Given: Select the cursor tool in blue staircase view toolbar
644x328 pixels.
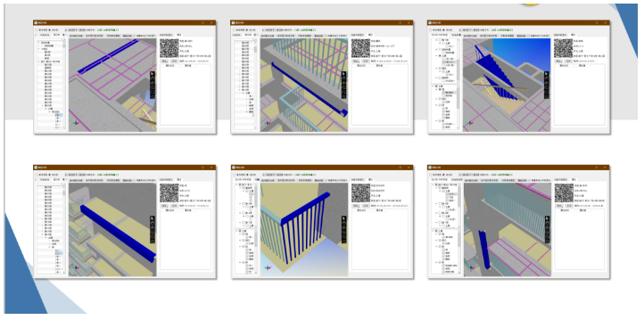Looking at the screenshot, I should 546,75.
